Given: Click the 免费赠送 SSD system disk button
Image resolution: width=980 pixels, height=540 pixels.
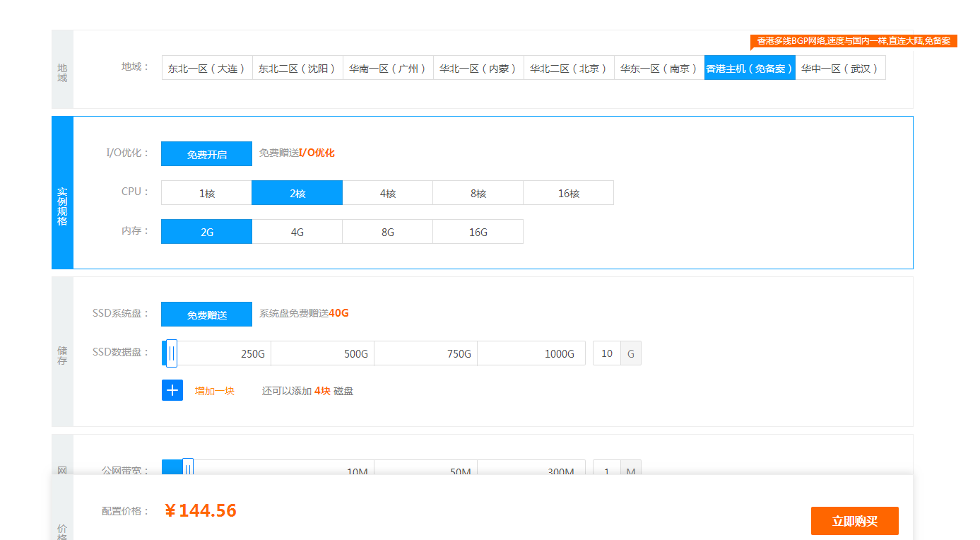Looking at the screenshot, I should tap(206, 314).
